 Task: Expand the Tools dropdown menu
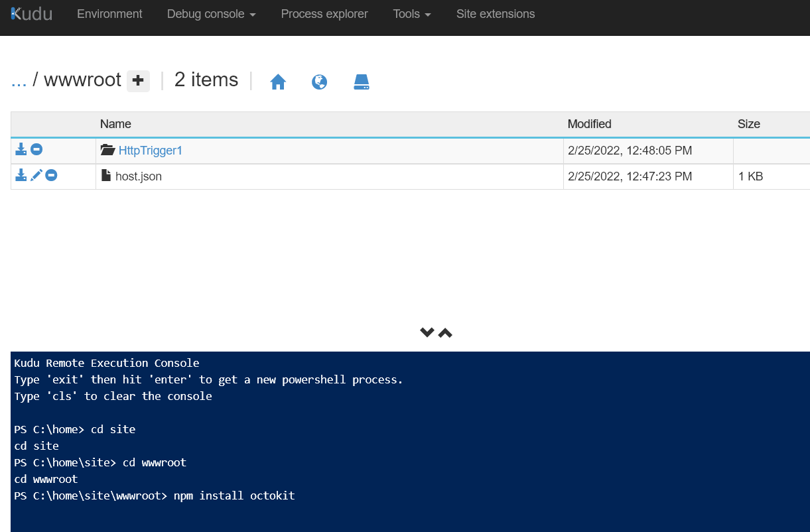click(x=412, y=14)
